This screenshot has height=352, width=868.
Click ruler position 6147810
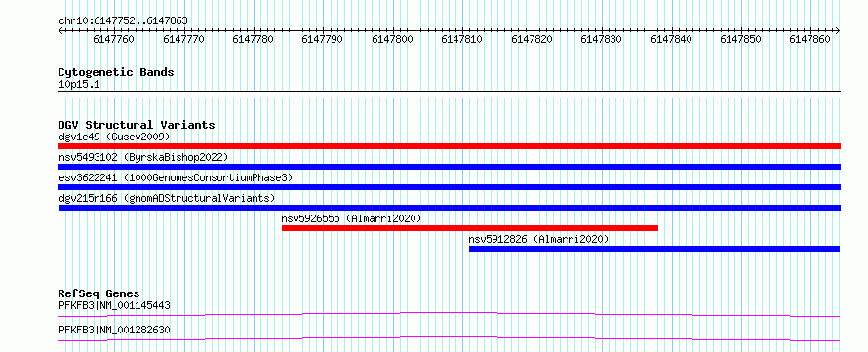[461, 39]
